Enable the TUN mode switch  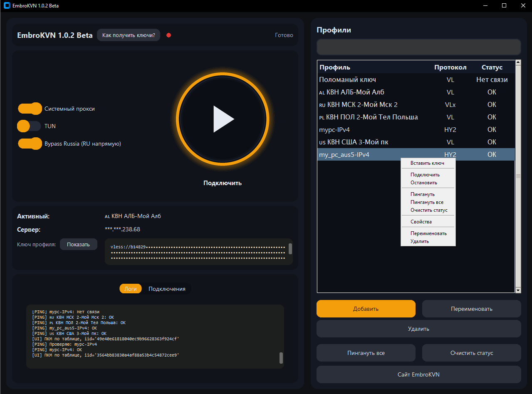click(29, 126)
